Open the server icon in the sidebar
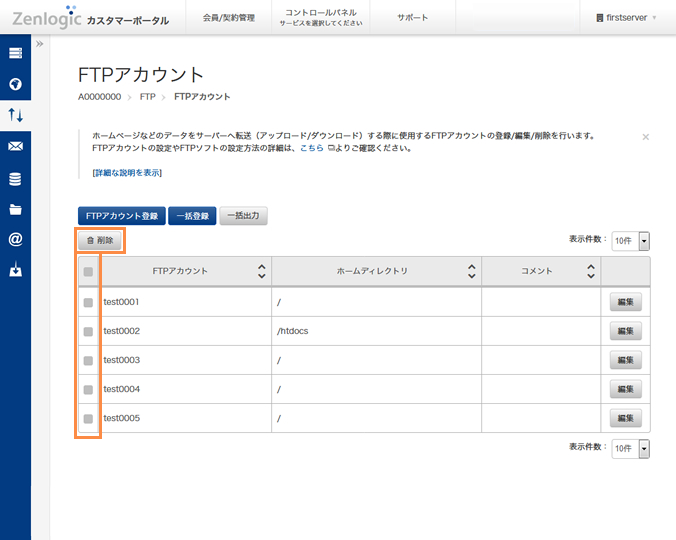The image size is (676, 540). (16, 53)
